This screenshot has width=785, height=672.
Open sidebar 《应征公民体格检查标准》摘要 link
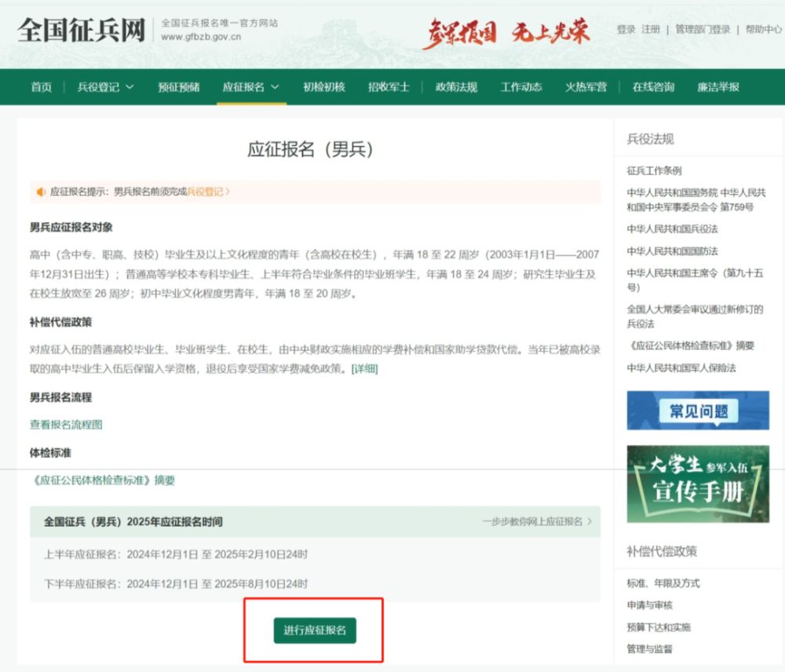coord(690,345)
